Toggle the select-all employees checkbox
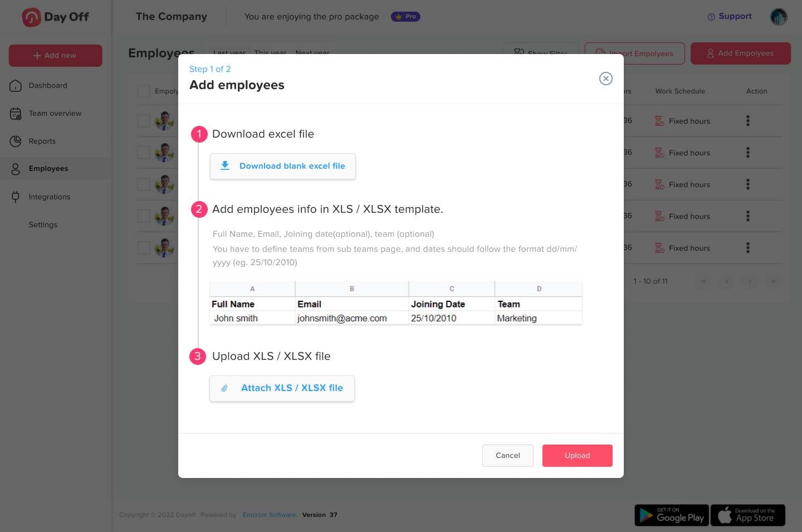The height and width of the screenshot is (532, 802). [144, 91]
